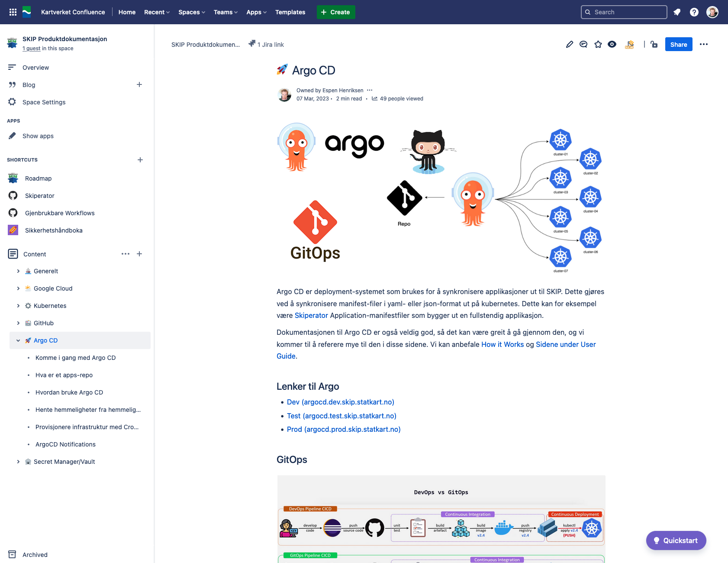Click Show apps
The image size is (728, 563).
click(38, 136)
